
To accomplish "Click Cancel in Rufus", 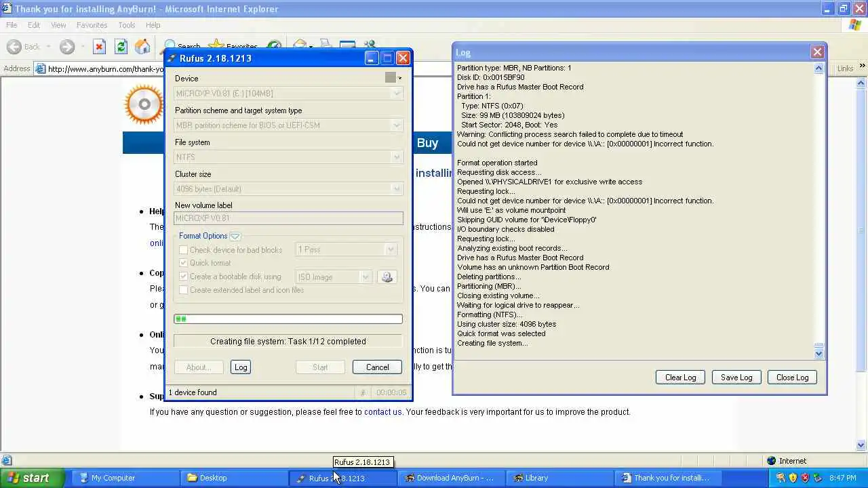I will pos(377,367).
